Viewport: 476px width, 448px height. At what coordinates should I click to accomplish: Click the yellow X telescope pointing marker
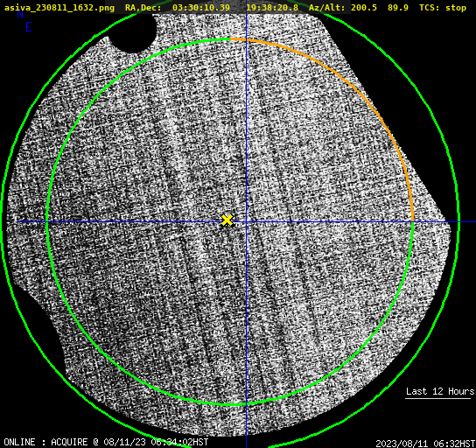(227, 220)
